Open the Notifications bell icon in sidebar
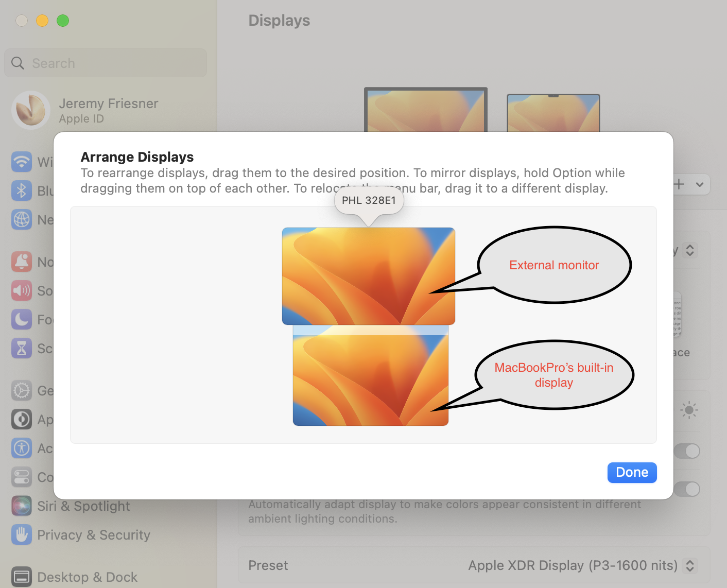Screen dimensions: 727x588 pyautogui.click(x=22, y=262)
